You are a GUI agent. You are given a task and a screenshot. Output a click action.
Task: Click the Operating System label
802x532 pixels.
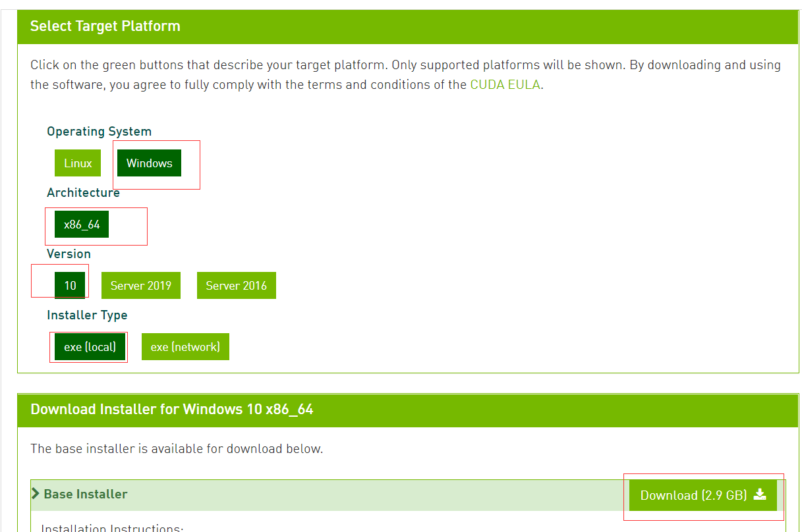pos(100,132)
